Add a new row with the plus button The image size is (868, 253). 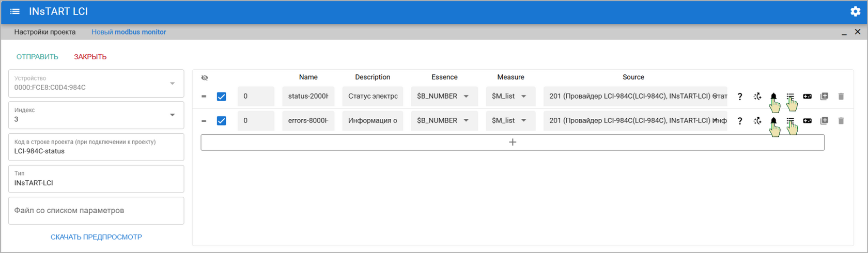point(513,143)
